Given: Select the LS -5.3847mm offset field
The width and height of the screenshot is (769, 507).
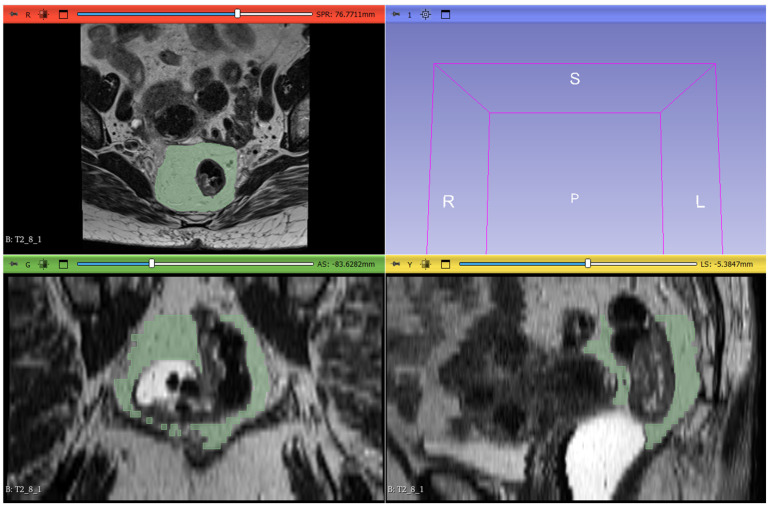Looking at the screenshot, I should pyautogui.click(x=729, y=264).
